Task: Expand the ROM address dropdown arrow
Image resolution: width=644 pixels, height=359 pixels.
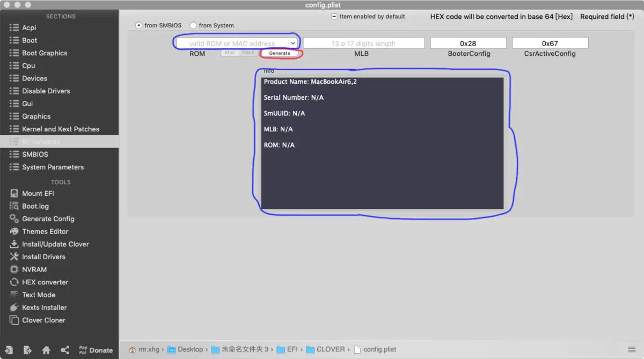Action: [x=292, y=43]
